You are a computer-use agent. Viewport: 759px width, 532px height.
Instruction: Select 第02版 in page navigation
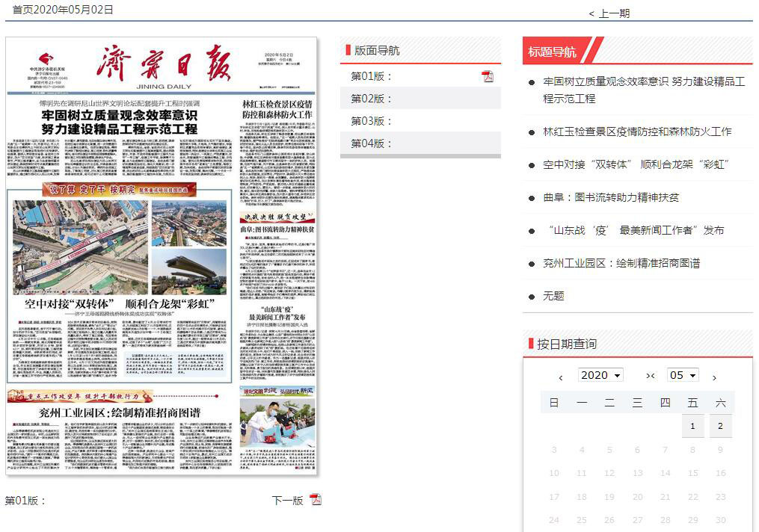click(x=371, y=99)
